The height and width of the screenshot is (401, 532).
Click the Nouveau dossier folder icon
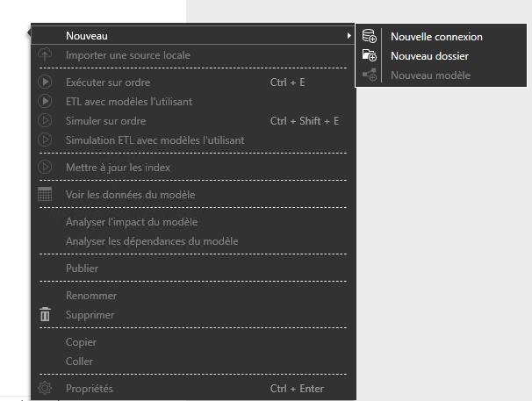point(369,56)
